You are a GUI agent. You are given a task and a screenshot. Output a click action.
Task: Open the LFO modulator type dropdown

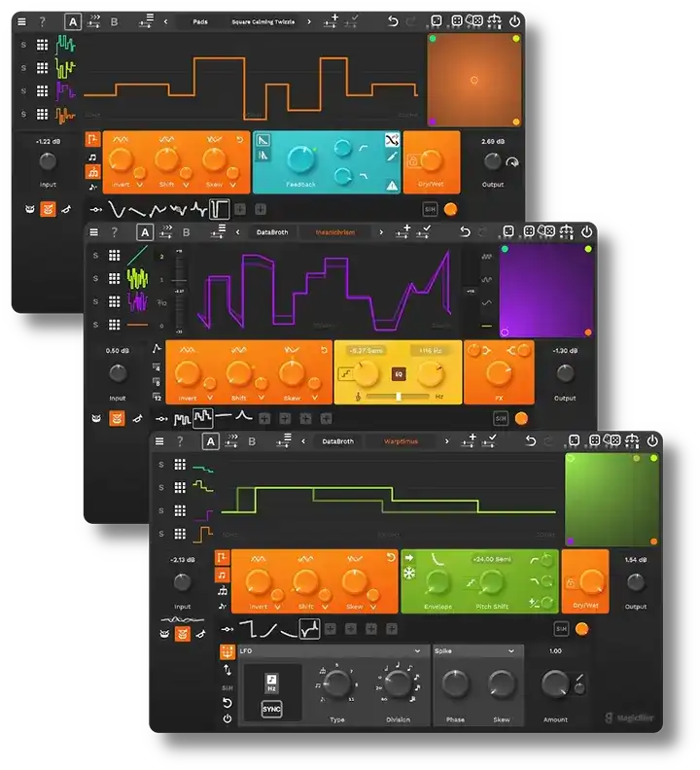pos(331,651)
